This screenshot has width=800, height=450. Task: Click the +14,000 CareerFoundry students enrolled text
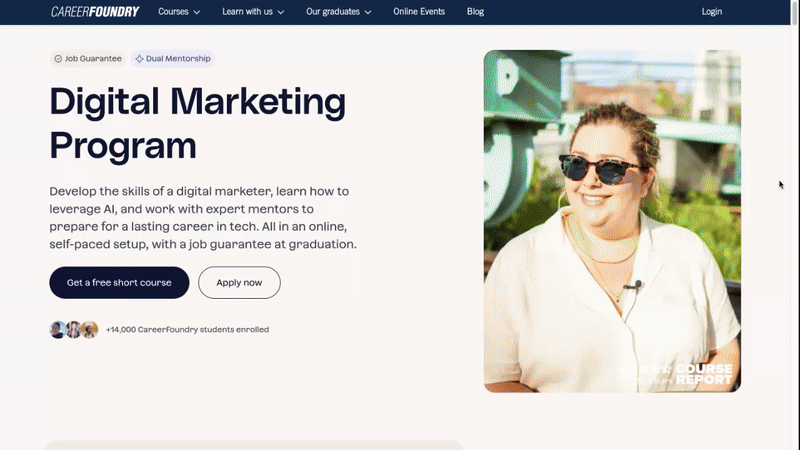pyautogui.click(x=187, y=329)
